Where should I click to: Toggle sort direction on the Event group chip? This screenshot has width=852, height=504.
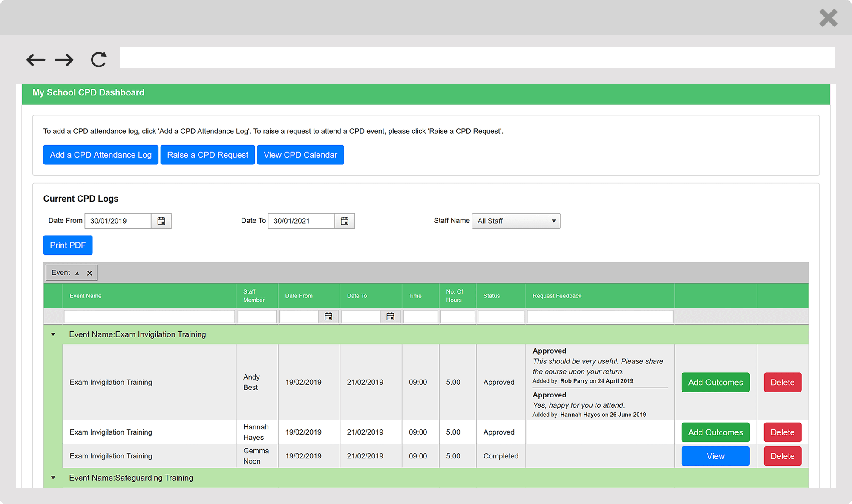coord(77,273)
